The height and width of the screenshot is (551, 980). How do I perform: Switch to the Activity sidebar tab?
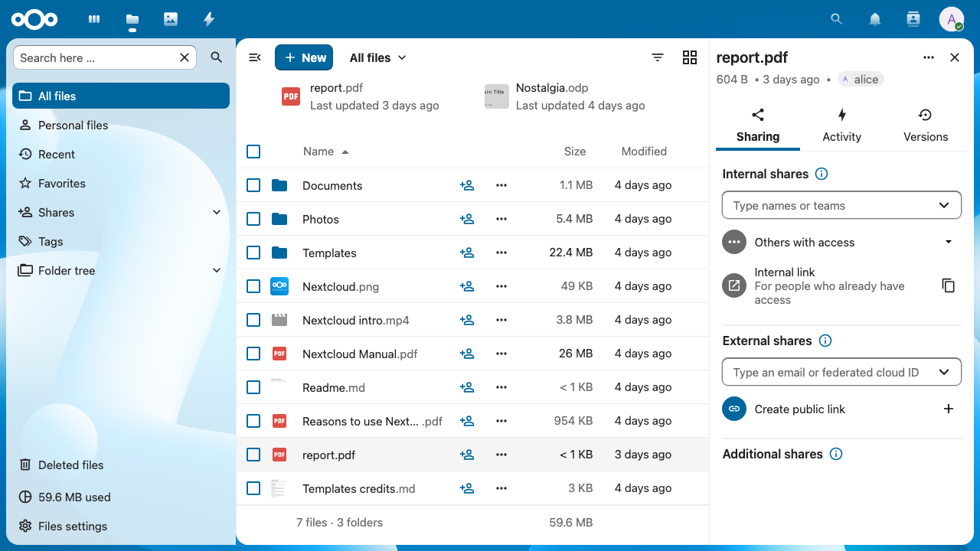[841, 126]
